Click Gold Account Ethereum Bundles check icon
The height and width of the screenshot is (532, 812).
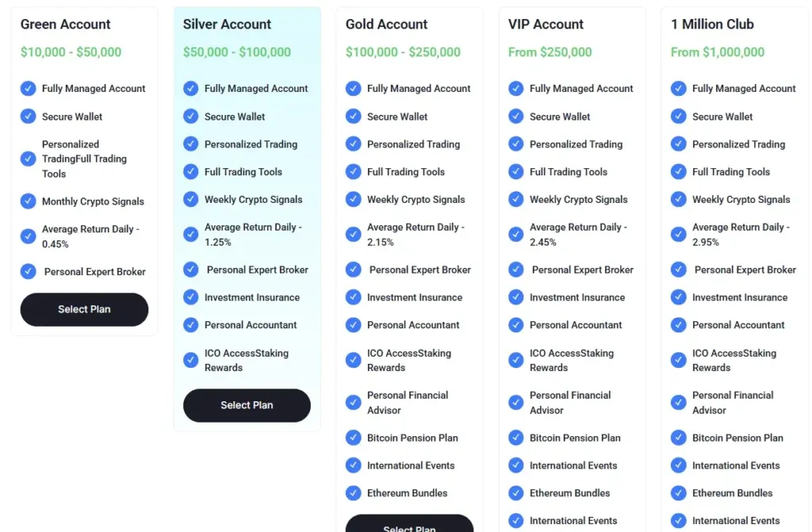(x=354, y=493)
